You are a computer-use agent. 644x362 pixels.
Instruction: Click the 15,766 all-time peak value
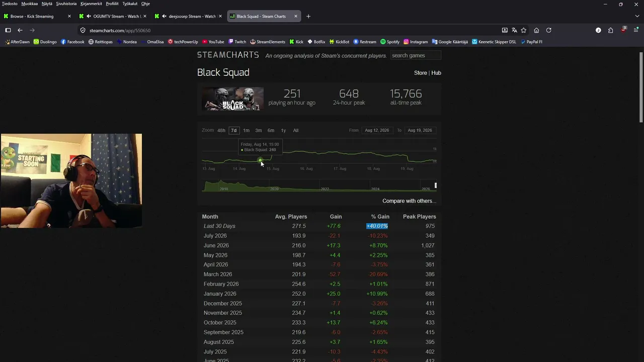pyautogui.click(x=406, y=94)
